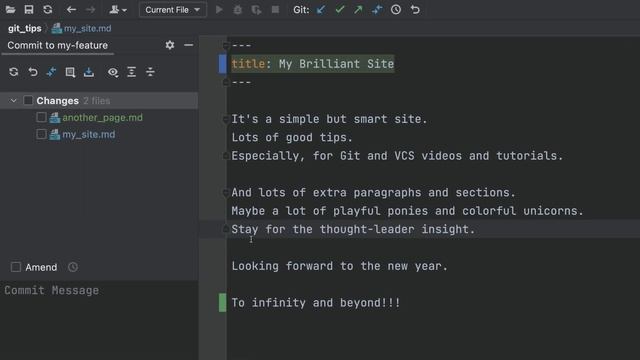Hide the commit tool window
Screen dimensions: 640x360
189,45
